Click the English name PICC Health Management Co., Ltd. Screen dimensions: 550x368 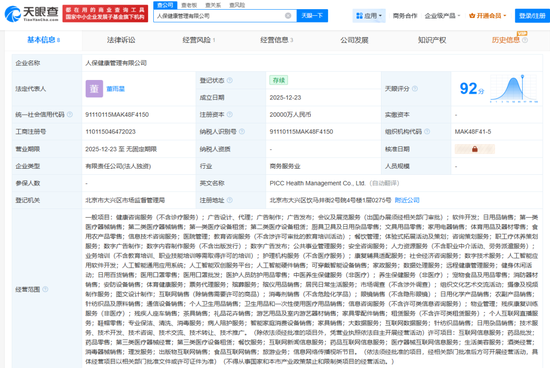click(317, 183)
